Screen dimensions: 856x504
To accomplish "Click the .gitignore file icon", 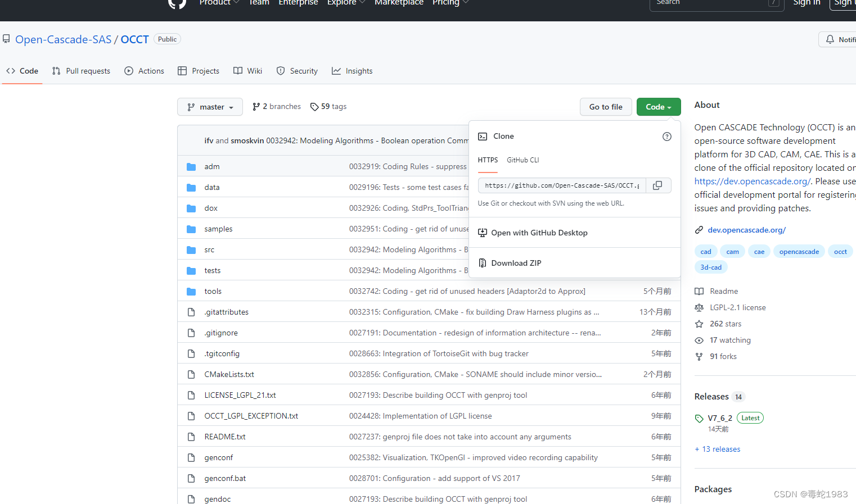I will tap(191, 333).
